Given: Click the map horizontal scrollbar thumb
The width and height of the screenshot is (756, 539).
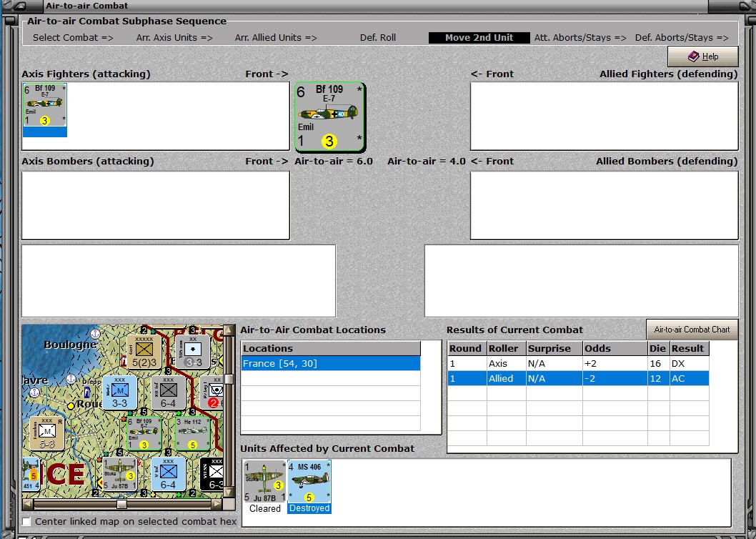Looking at the screenshot, I should [x=122, y=504].
